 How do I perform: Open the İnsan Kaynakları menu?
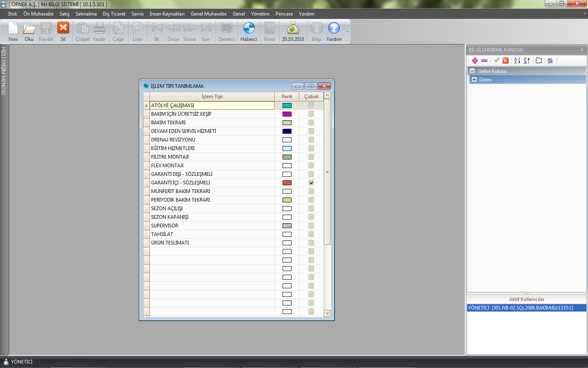coord(167,14)
